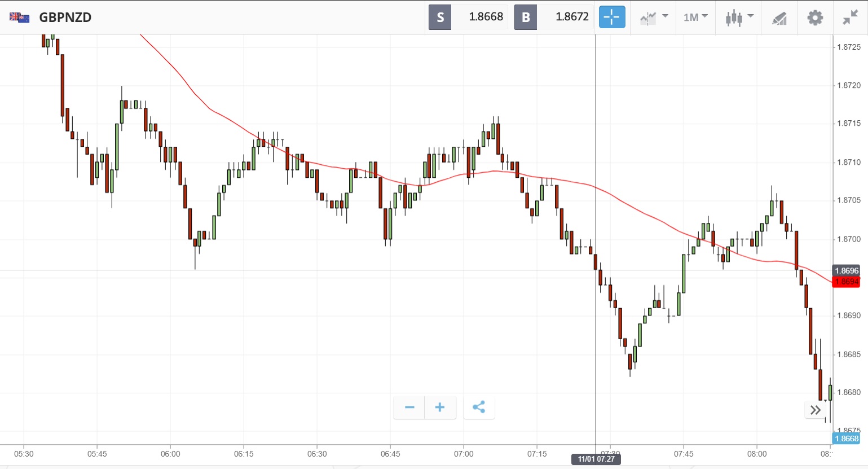Open the drawing tools pencil icon
The width and height of the screenshot is (868, 469).
click(x=779, y=18)
